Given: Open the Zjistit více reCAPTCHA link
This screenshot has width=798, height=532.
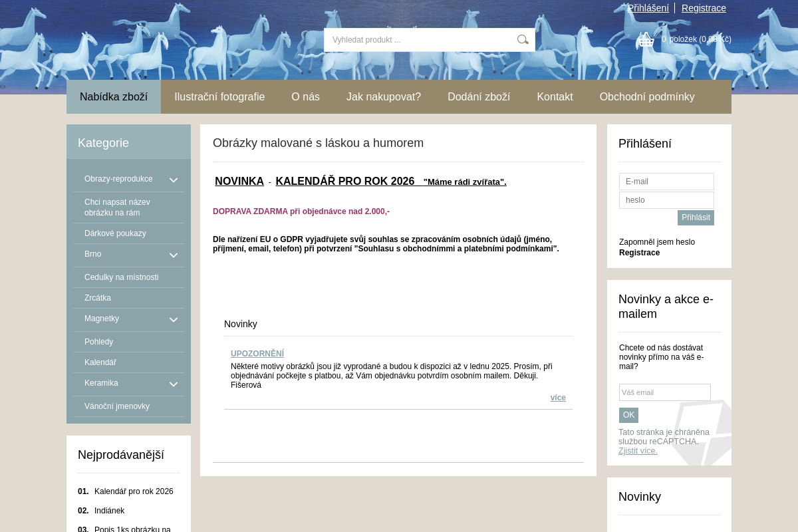Looking at the screenshot, I should (x=638, y=450).
